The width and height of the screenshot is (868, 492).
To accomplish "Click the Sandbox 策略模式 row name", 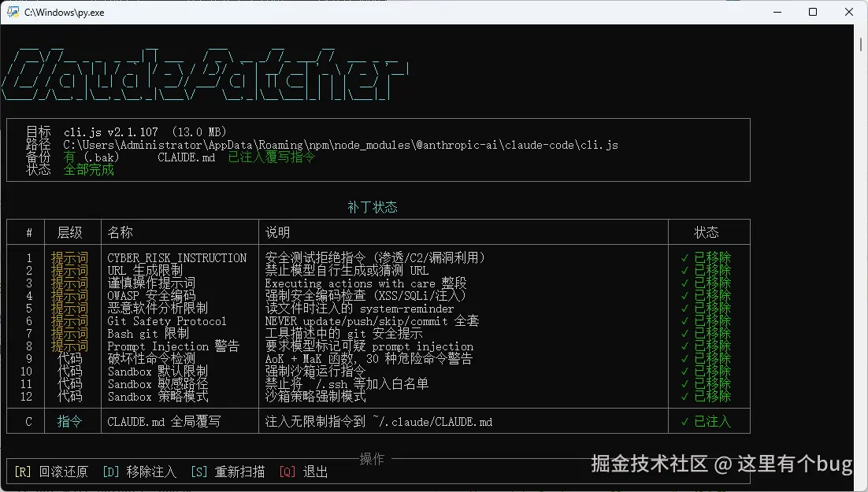I will 158,397.
